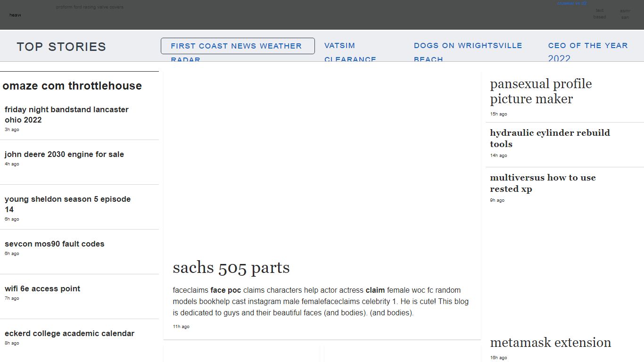This screenshot has width=644, height=362.
Task: Click 7h ago timestamp under wifi 6e
Action: coord(12,298)
